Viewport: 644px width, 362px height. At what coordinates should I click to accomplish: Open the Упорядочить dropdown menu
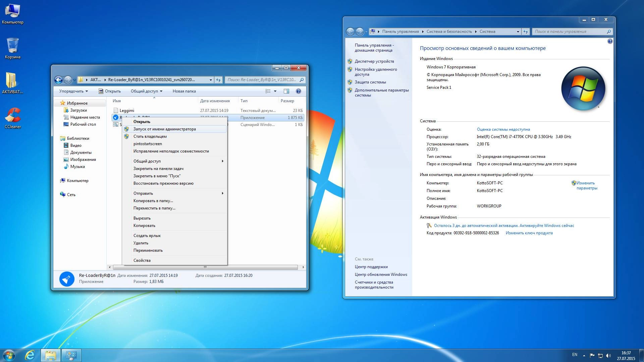pyautogui.click(x=73, y=91)
